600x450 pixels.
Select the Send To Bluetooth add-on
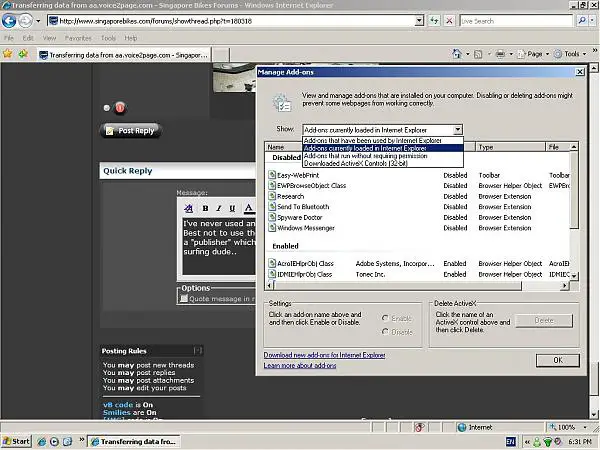click(x=419, y=207)
